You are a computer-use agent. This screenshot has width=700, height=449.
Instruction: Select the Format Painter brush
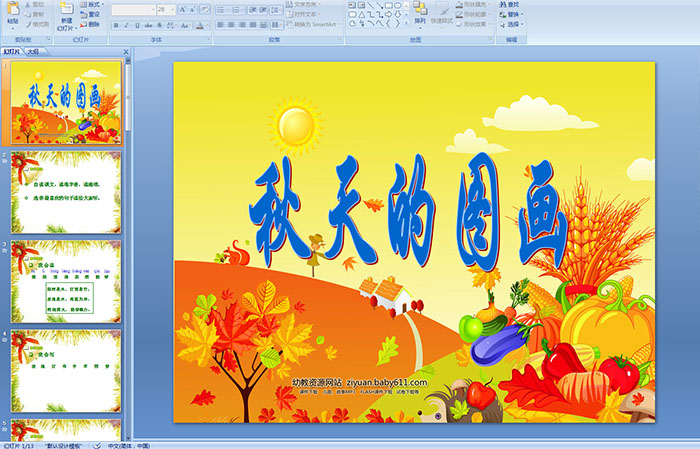[29, 24]
